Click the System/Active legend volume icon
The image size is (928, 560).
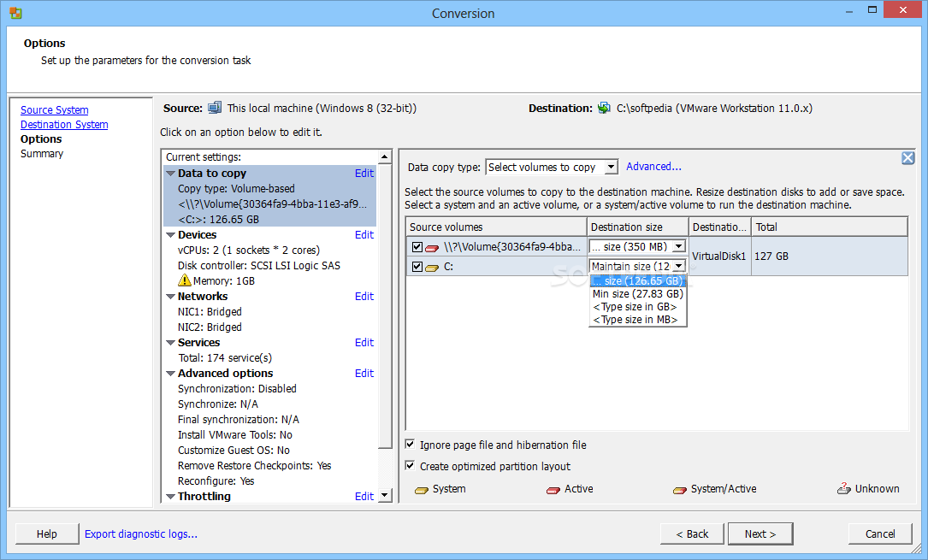click(680, 490)
